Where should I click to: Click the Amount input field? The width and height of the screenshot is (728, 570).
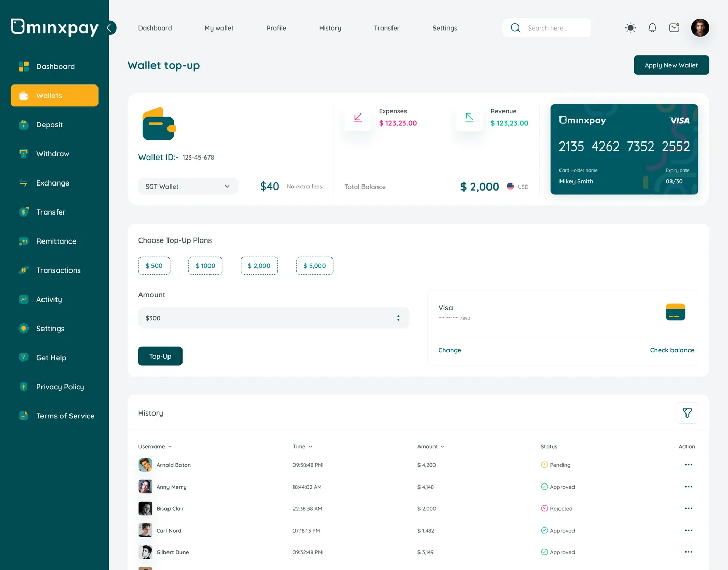point(274,318)
